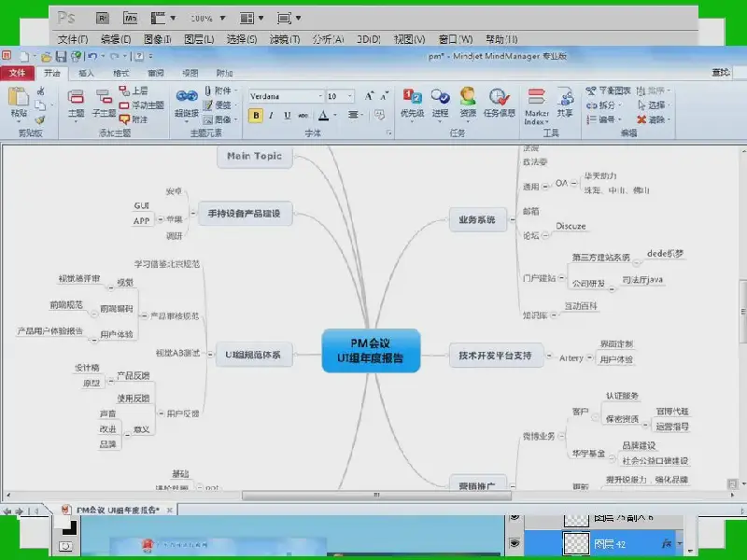The height and width of the screenshot is (560, 747).
Task: Toggle italic text formatting
Action: [x=272, y=116]
